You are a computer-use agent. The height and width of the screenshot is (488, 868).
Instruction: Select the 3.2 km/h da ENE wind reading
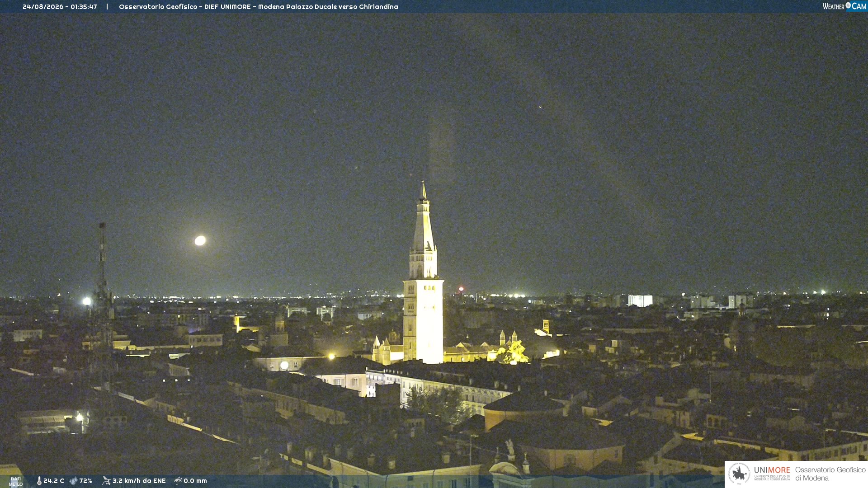pyautogui.click(x=139, y=481)
